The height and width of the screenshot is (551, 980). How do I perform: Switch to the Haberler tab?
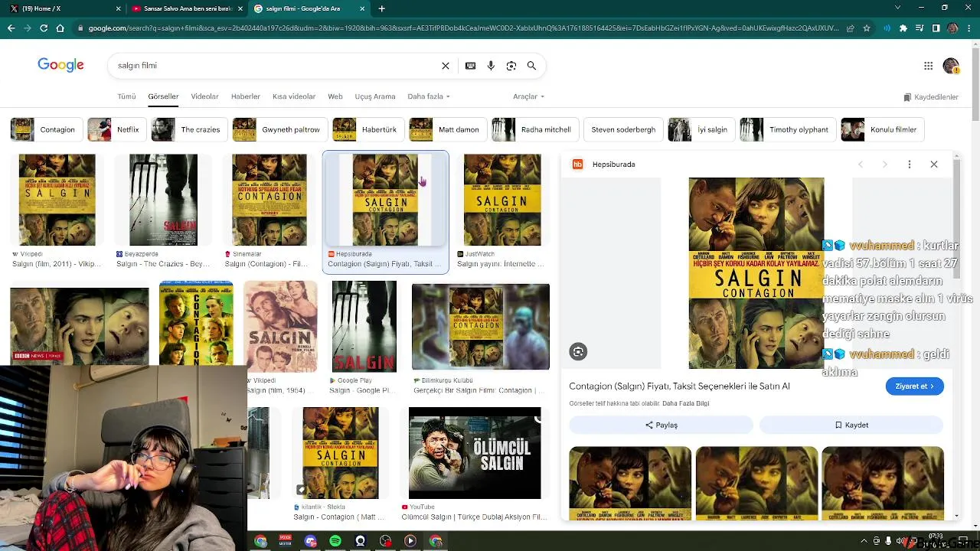(246, 96)
